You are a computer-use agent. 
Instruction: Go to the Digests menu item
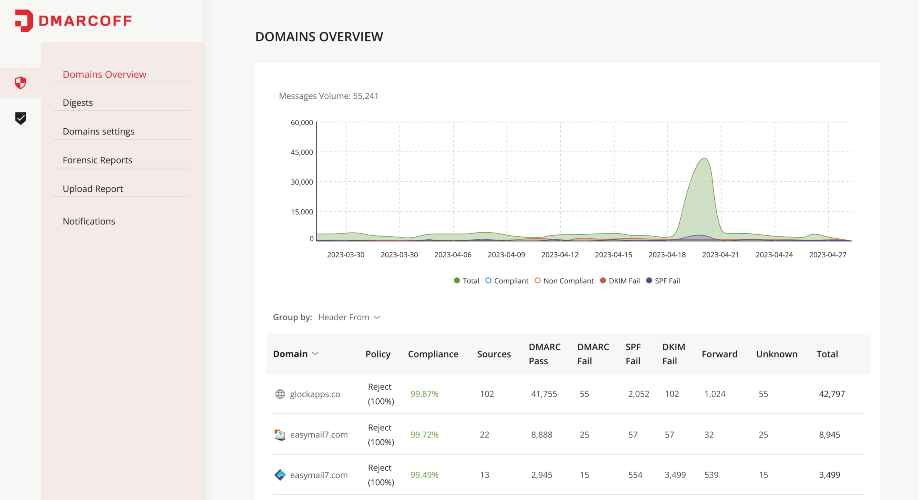77,102
